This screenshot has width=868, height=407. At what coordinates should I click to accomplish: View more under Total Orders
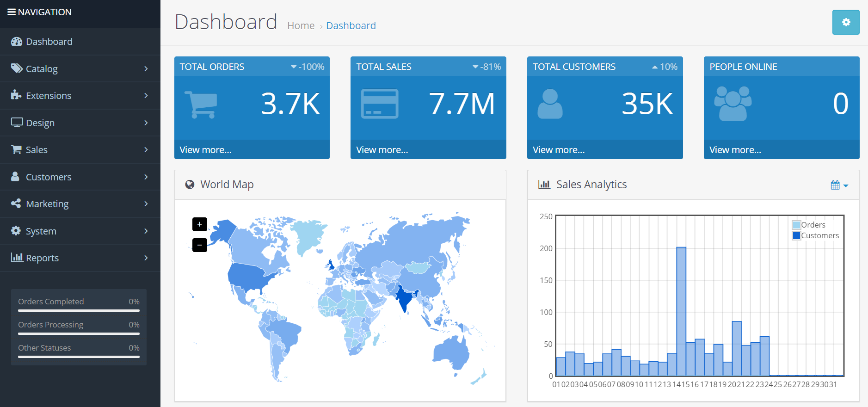205,150
